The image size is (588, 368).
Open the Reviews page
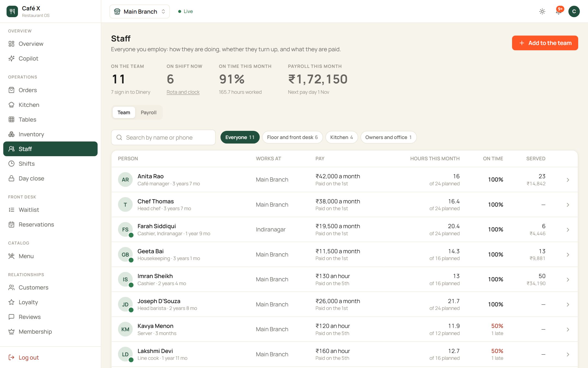pos(50,317)
